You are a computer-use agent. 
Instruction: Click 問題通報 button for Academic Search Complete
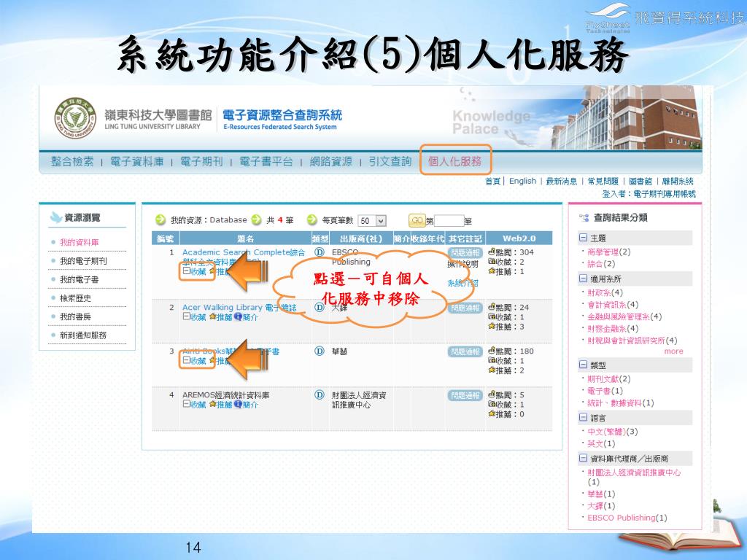coord(465,253)
